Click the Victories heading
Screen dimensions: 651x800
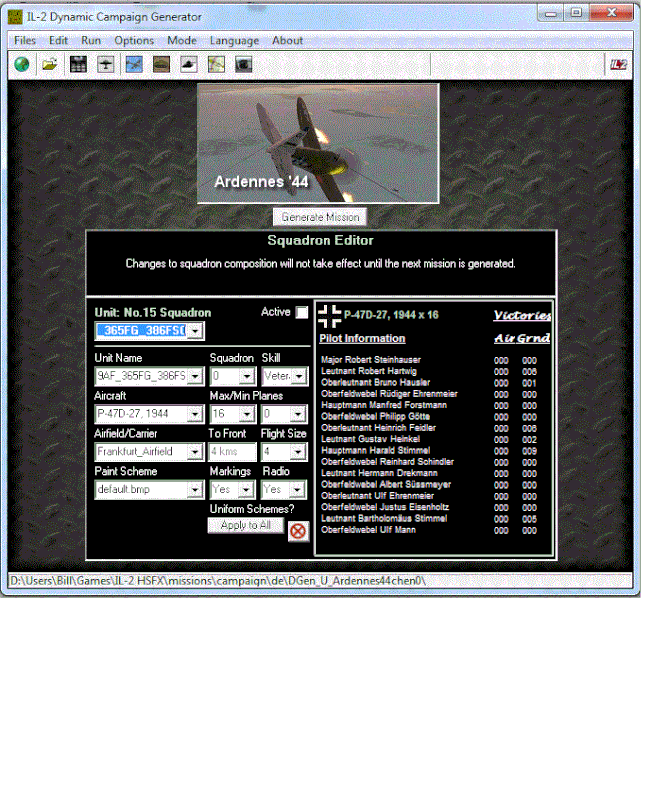522,315
